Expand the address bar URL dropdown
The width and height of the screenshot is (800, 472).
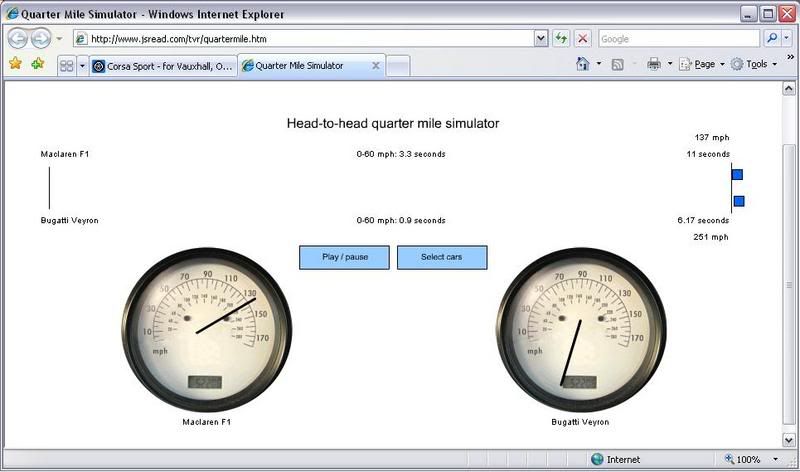click(x=541, y=39)
